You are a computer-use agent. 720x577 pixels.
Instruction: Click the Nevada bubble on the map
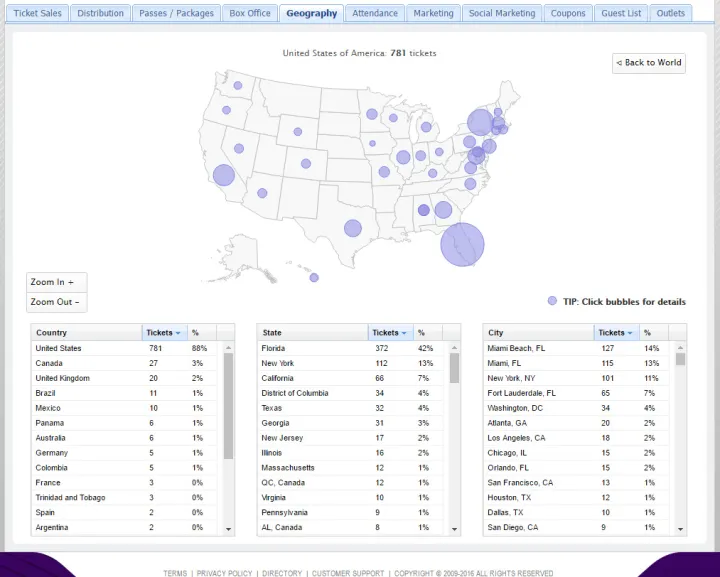[239, 148]
